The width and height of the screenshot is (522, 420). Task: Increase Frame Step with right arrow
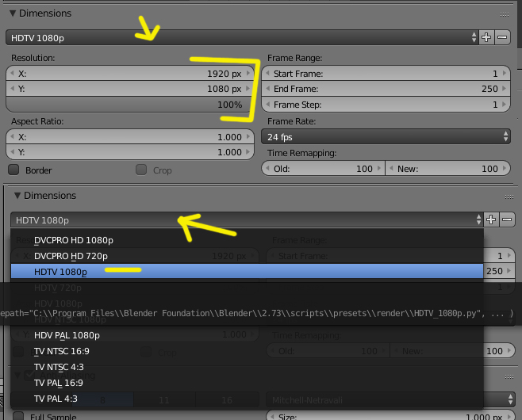(505, 105)
